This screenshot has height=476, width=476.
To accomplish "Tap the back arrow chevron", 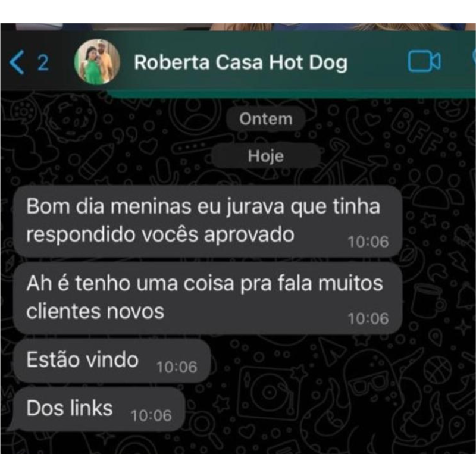I will coord(17,62).
